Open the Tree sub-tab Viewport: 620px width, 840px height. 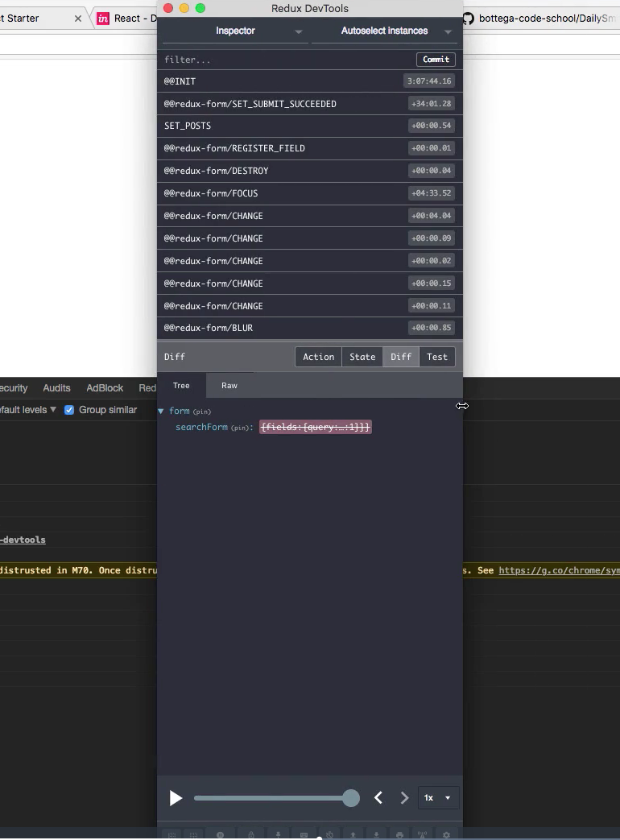tap(181, 385)
